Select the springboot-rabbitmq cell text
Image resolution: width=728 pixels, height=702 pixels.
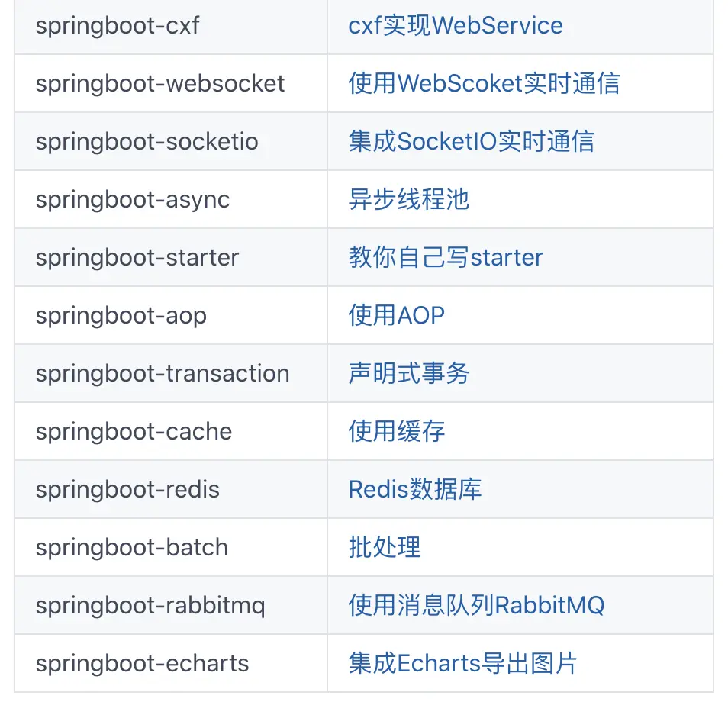pos(150,607)
